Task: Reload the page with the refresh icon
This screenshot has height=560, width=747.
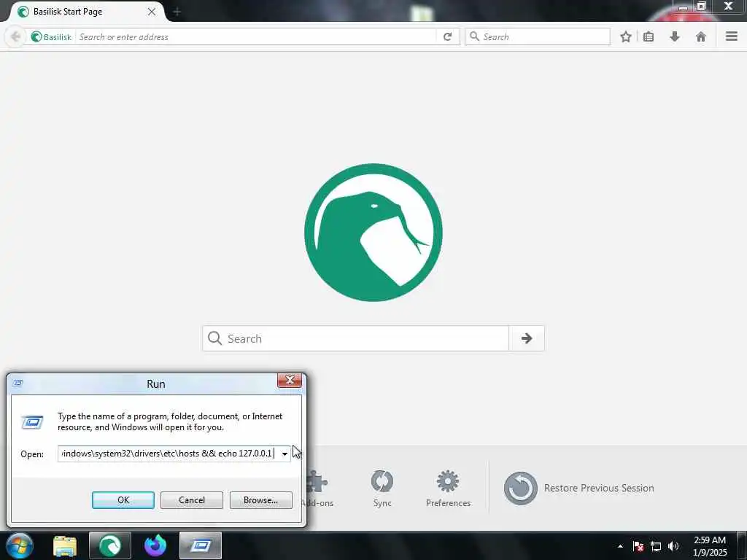Action: point(447,36)
